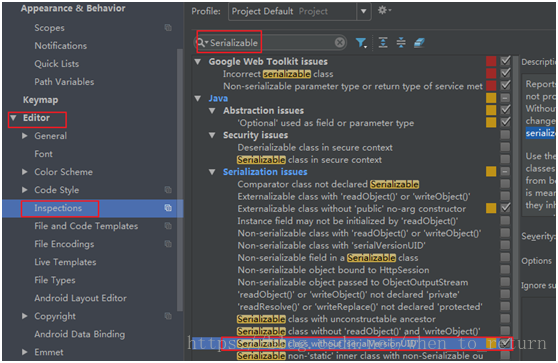Open Android Data Binding settings
Screen dimensions: 558x363
(80, 334)
